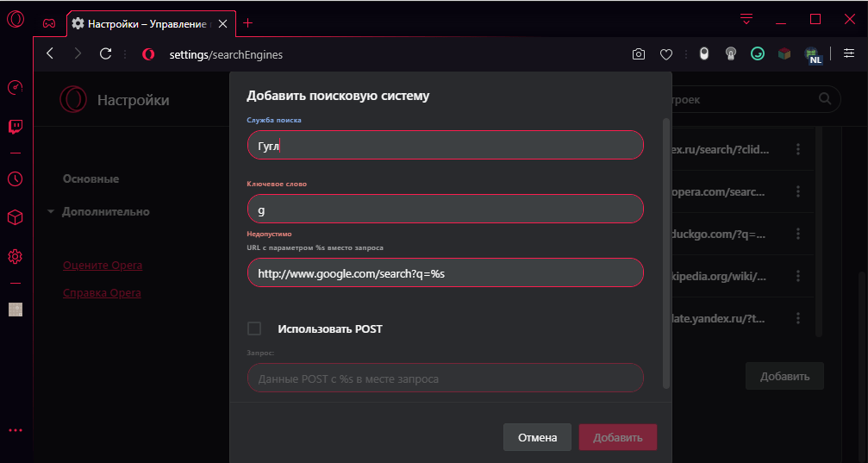Add page to bookmarks heart icon

click(666, 54)
